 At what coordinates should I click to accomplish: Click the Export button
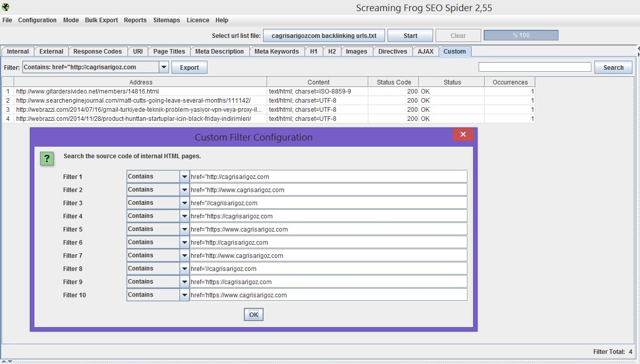(189, 68)
